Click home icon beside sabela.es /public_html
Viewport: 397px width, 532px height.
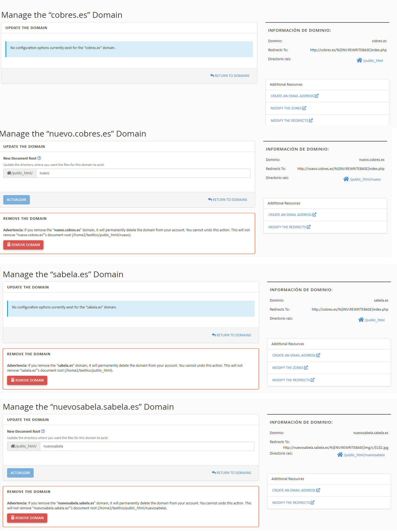(361, 320)
